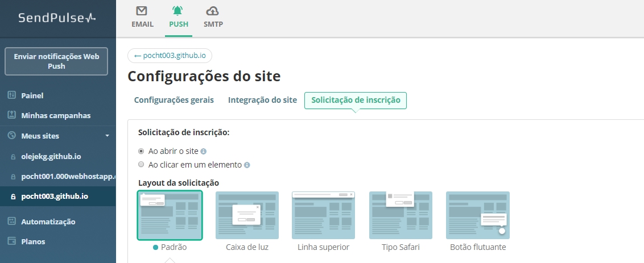Open the EMAIL envelope icon
Viewport: 644px width, 263px height.
(x=142, y=11)
